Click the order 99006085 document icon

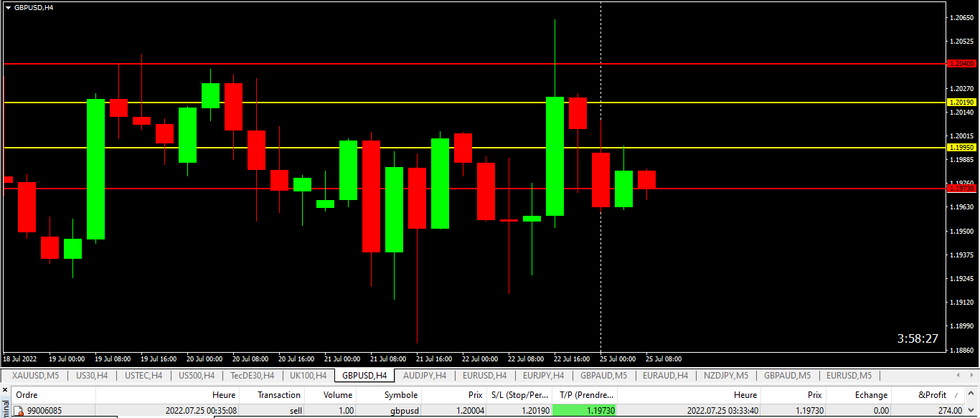(x=20, y=411)
